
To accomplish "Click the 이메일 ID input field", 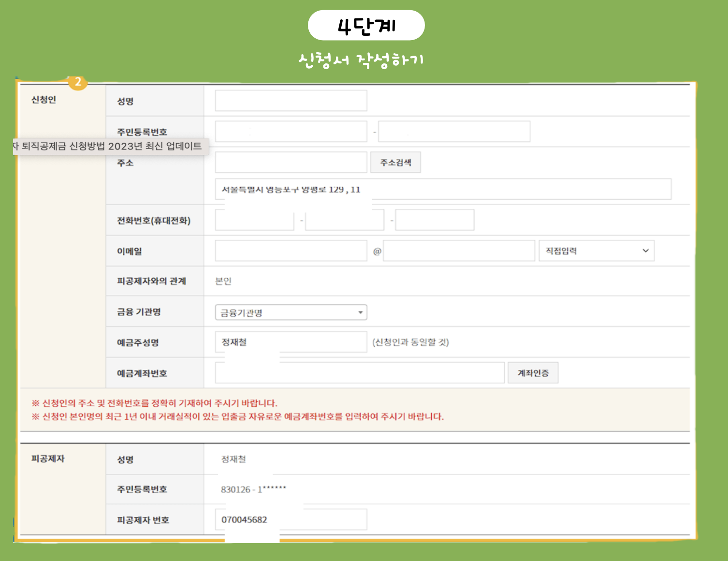I will tap(291, 251).
